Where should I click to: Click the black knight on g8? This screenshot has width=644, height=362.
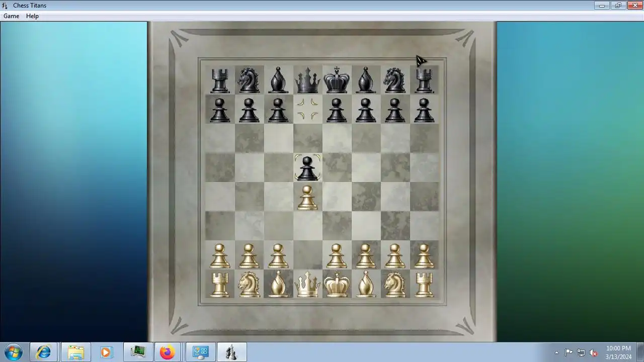pyautogui.click(x=395, y=80)
